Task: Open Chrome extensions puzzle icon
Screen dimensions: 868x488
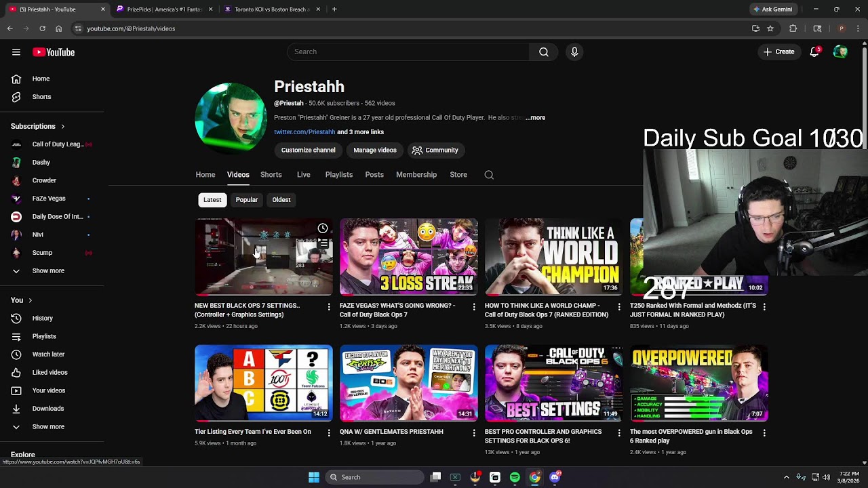Action: point(793,28)
